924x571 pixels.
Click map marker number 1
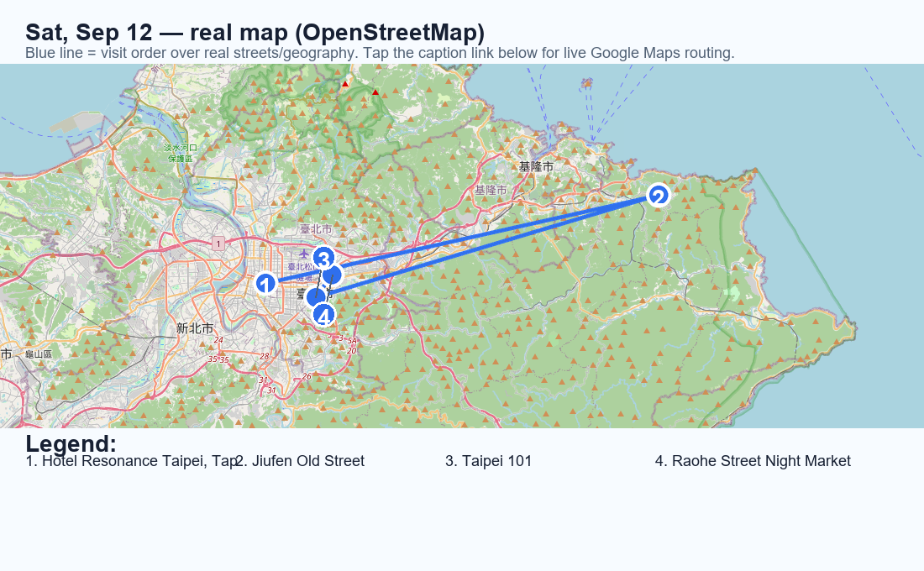pyautogui.click(x=265, y=284)
